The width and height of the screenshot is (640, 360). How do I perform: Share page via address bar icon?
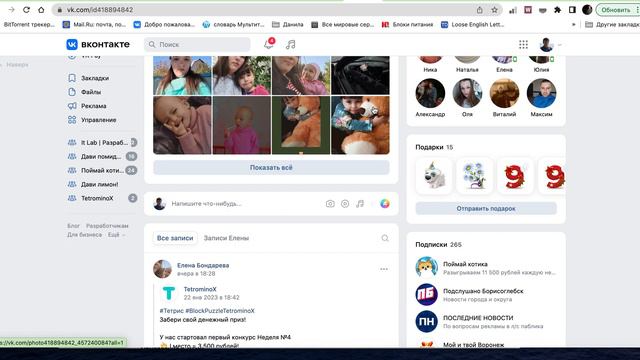pyautogui.click(x=480, y=10)
